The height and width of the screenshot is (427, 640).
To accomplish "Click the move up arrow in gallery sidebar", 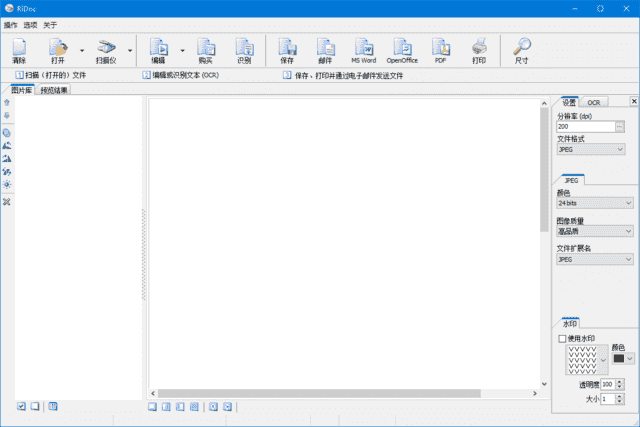I will (x=7, y=102).
